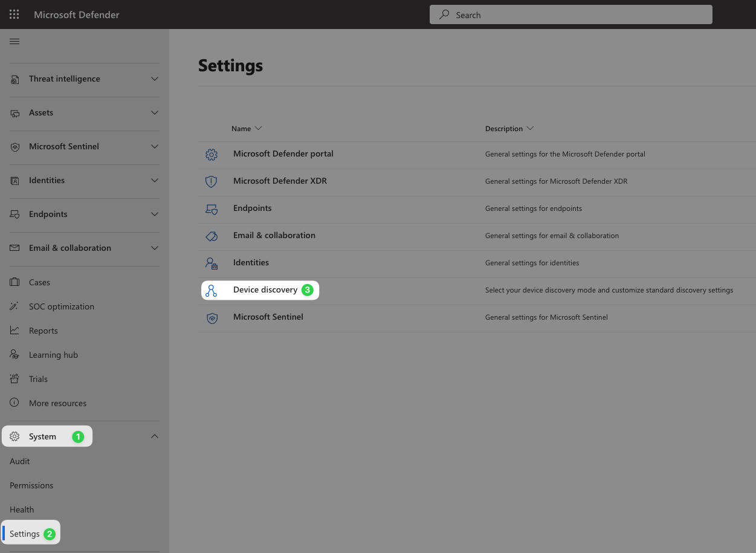Viewport: 756px width, 553px height.
Task: Click the Assets nav icon
Action: pyautogui.click(x=15, y=113)
